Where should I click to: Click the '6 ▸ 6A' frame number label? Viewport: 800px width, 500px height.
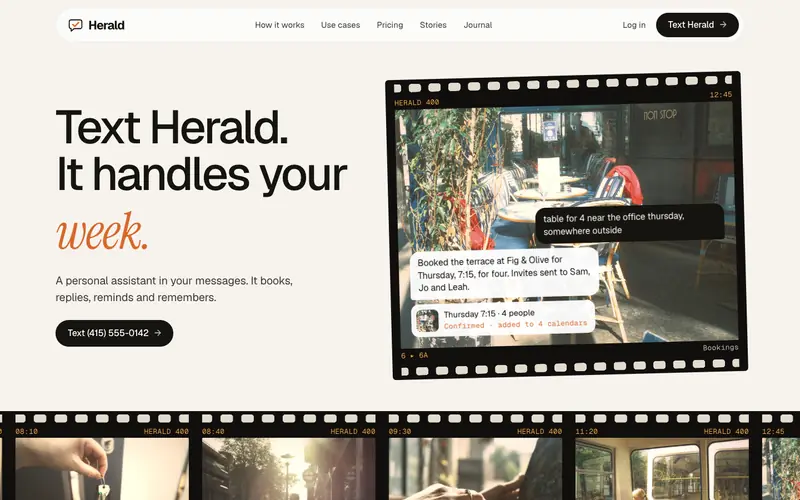tap(414, 355)
